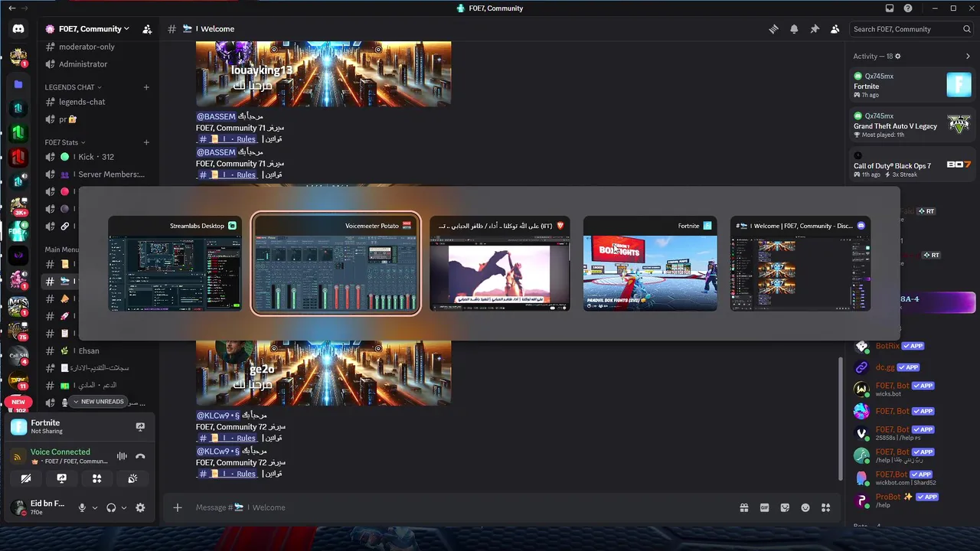Switch to Discord Welcome window thumbnail

coord(800,263)
